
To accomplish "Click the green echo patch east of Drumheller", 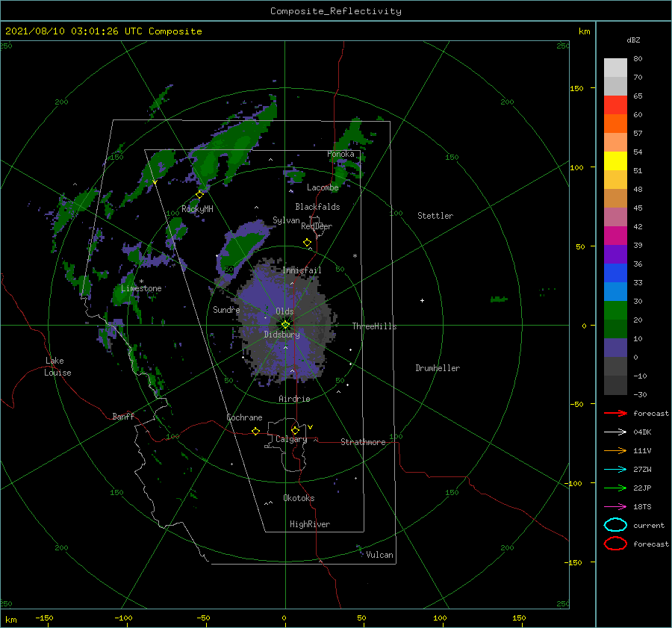I will click(499, 299).
